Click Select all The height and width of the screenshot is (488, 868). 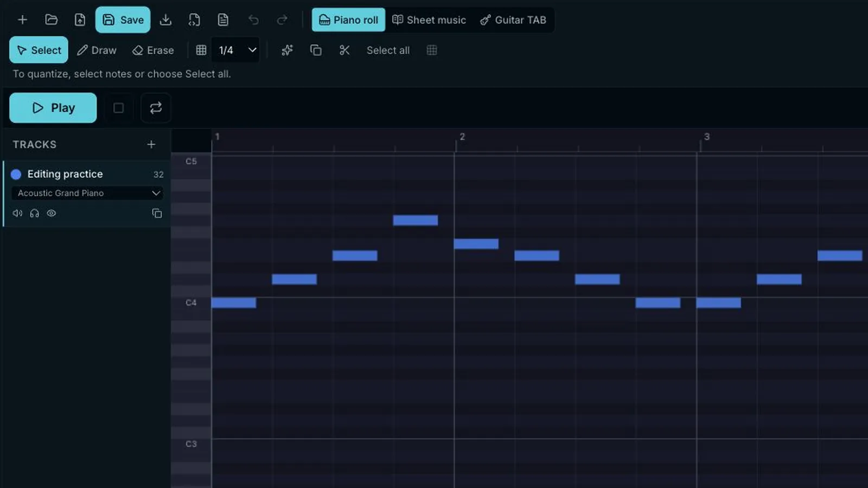(x=388, y=50)
